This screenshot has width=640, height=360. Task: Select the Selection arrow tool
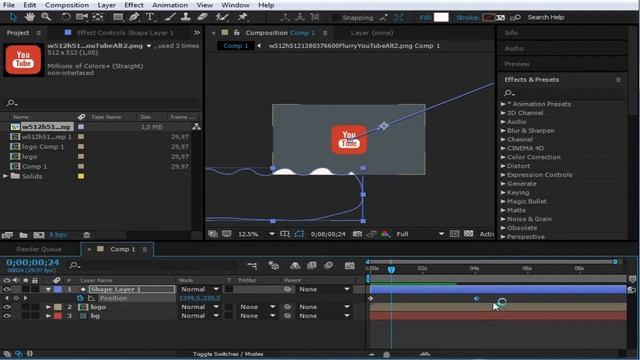(x=13, y=17)
